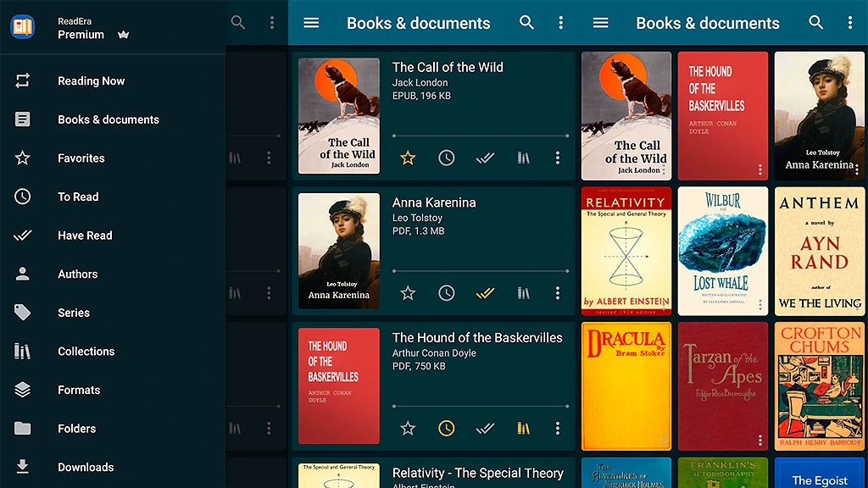
Task: Select the 'The Call of the Wild' list title
Action: click(x=448, y=68)
